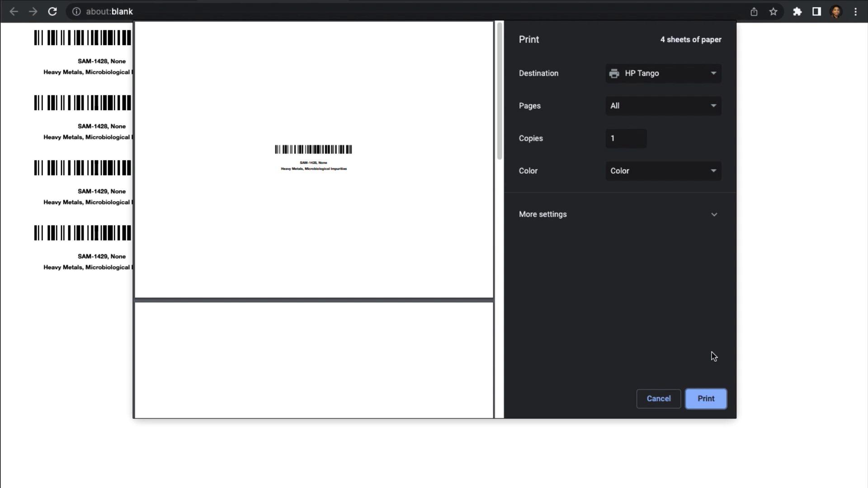Screen dimensions: 868x488
Task: Click the bookmark star icon
Action: [773, 11]
